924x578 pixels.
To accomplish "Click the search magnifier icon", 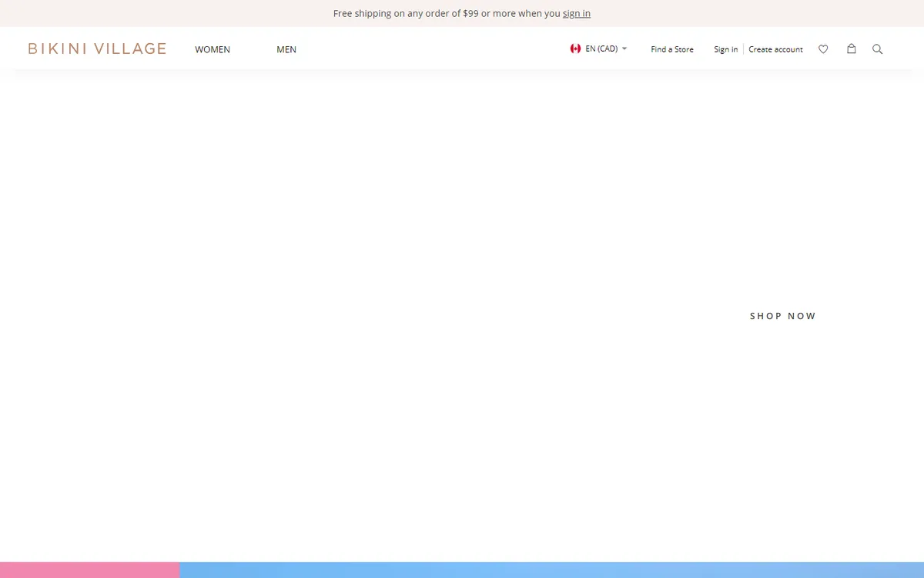I will tap(877, 49).
